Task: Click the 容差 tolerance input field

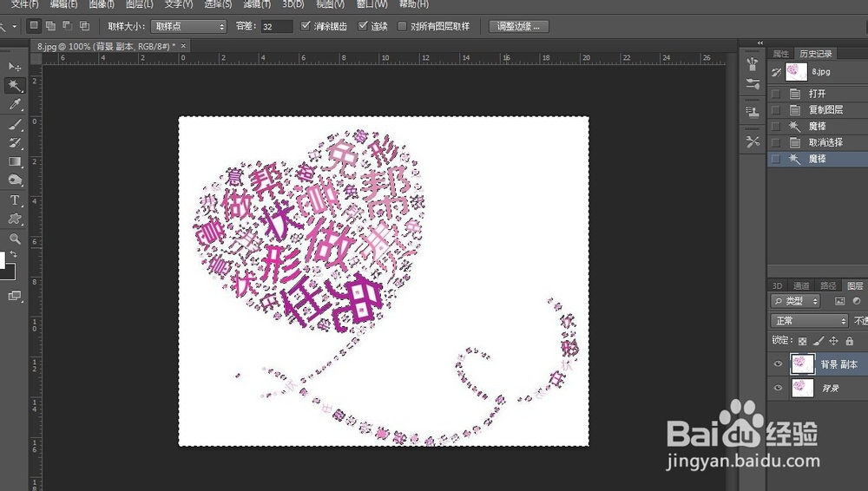Action: coord(276,26)
